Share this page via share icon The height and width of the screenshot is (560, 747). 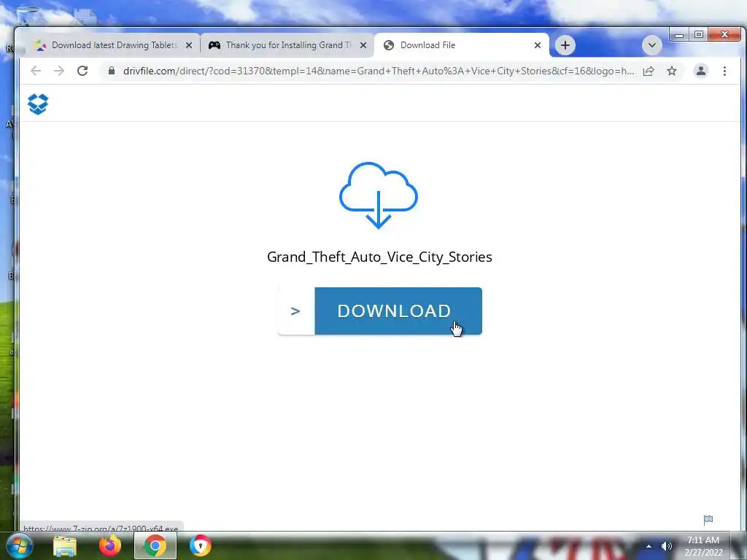point(649,71)
